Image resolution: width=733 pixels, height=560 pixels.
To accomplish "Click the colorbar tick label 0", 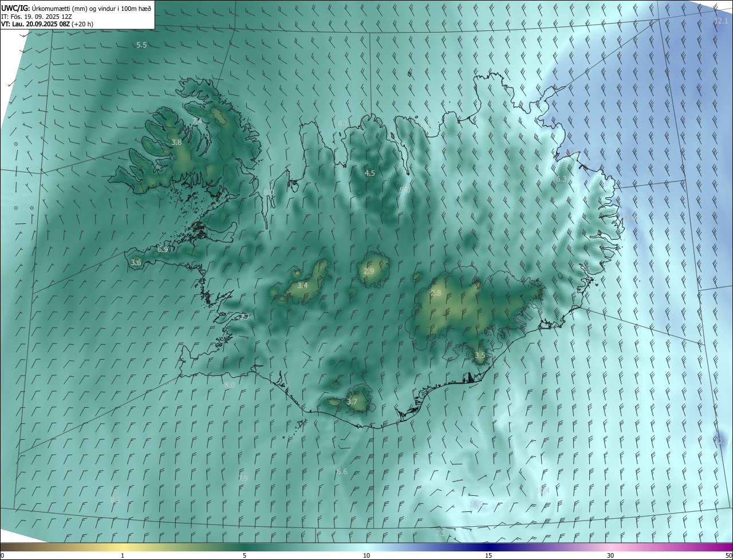I will tap(2, 555).
